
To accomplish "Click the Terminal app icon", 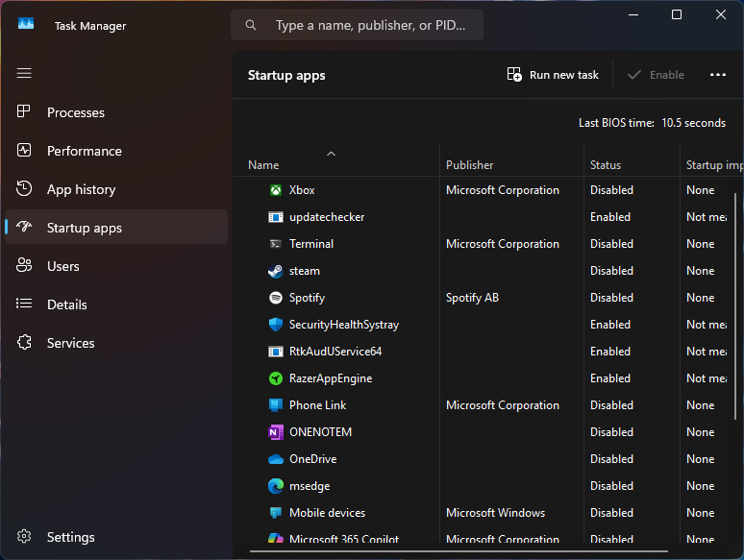I will [275, 244].
